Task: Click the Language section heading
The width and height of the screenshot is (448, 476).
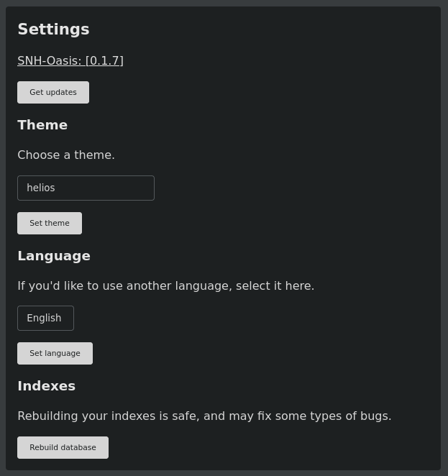Action: [x=54, y=256]
